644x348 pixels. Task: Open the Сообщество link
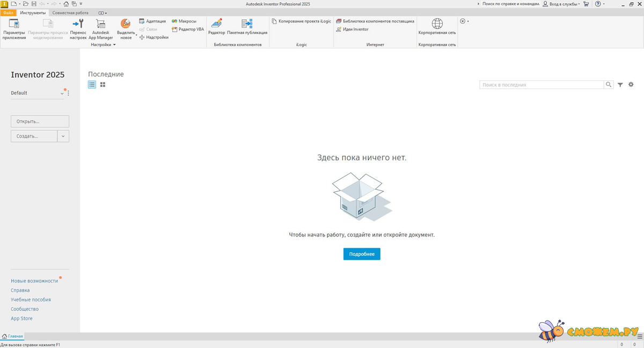pyautogui.click(x=25, y=309)
